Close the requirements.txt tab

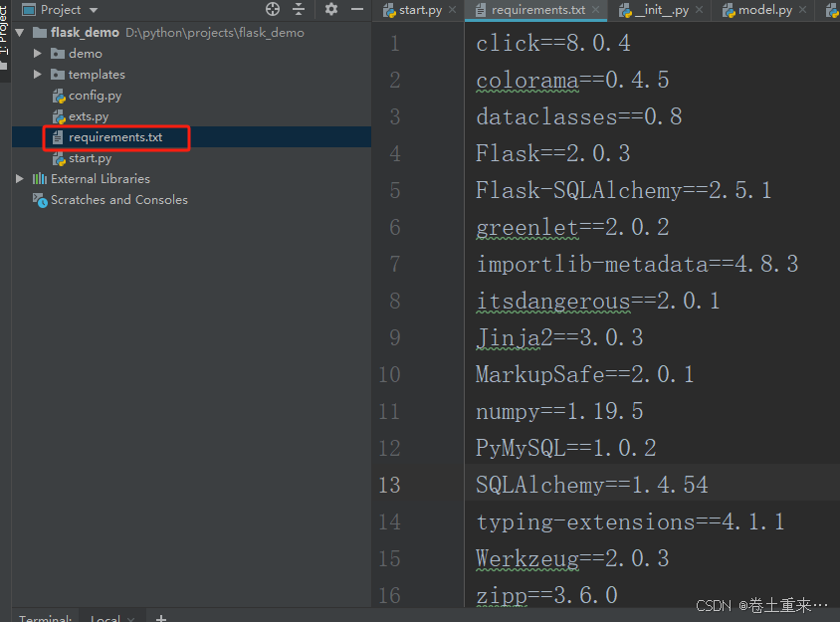click(x=596, y=10)
